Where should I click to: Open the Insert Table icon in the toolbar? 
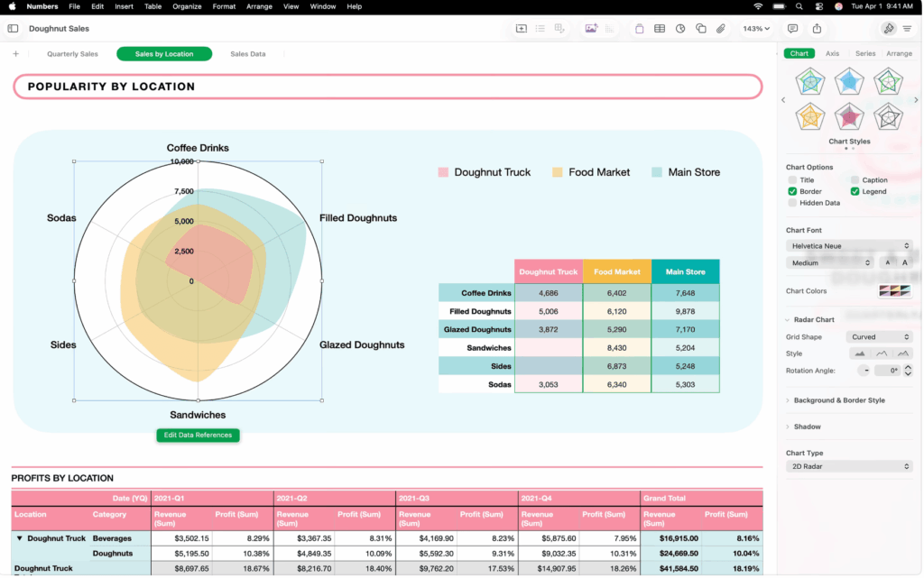coord(661,29)
